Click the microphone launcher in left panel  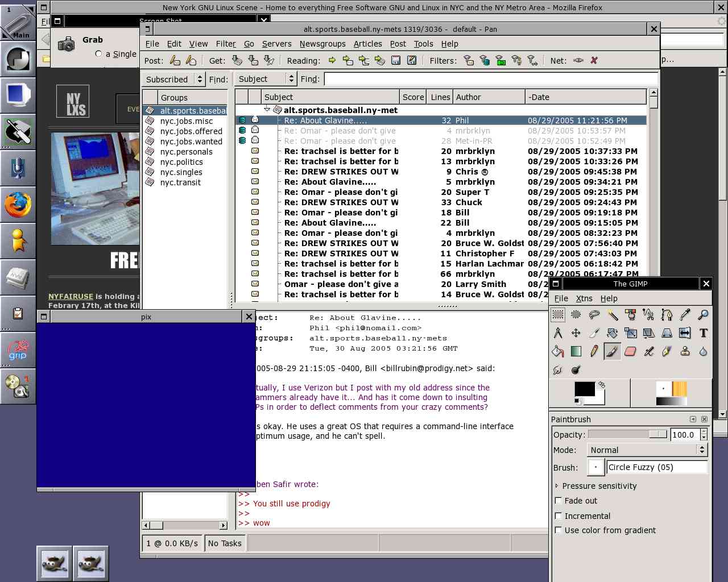point(18,168)
